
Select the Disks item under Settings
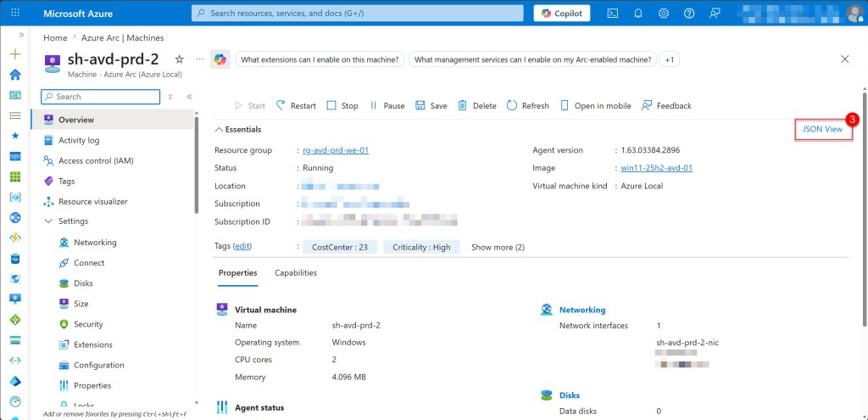tap(83, 283)
